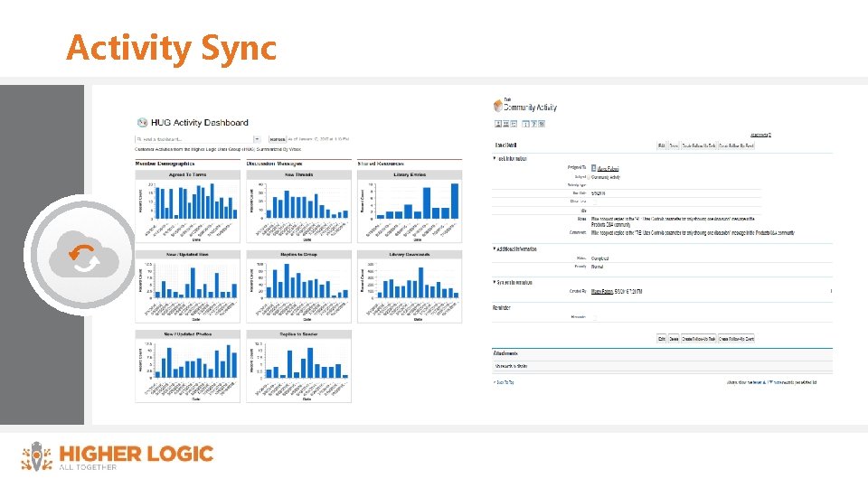Screen dimensions: 868x488
Task: Collapse the System Information section
Action: tap(495, 282)
